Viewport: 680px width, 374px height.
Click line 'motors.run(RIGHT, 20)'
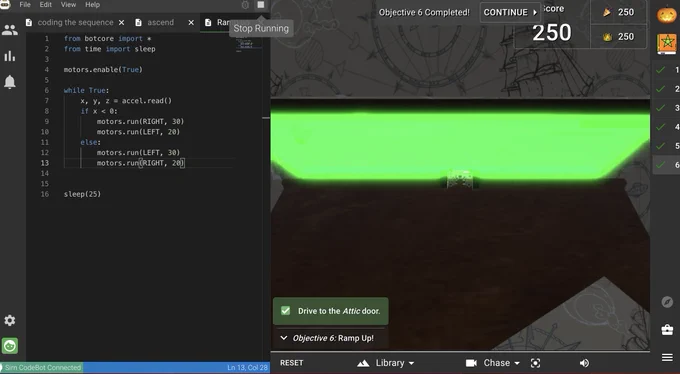[140, 163]
